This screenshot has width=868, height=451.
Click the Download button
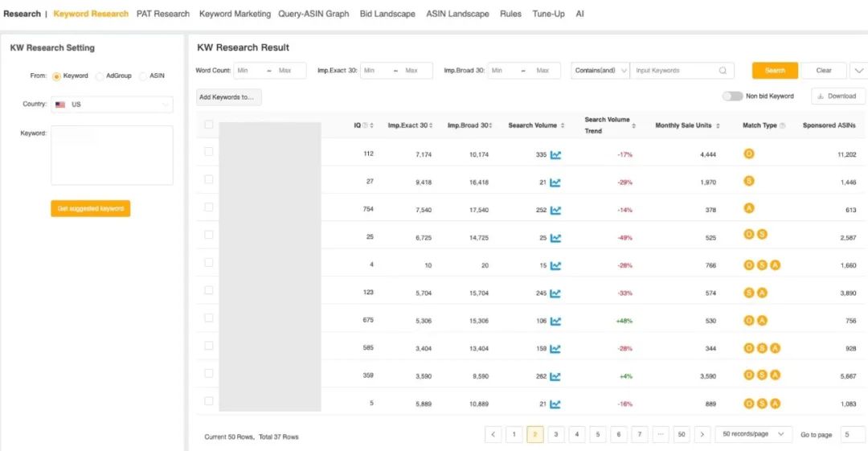[x=837, y=96]
